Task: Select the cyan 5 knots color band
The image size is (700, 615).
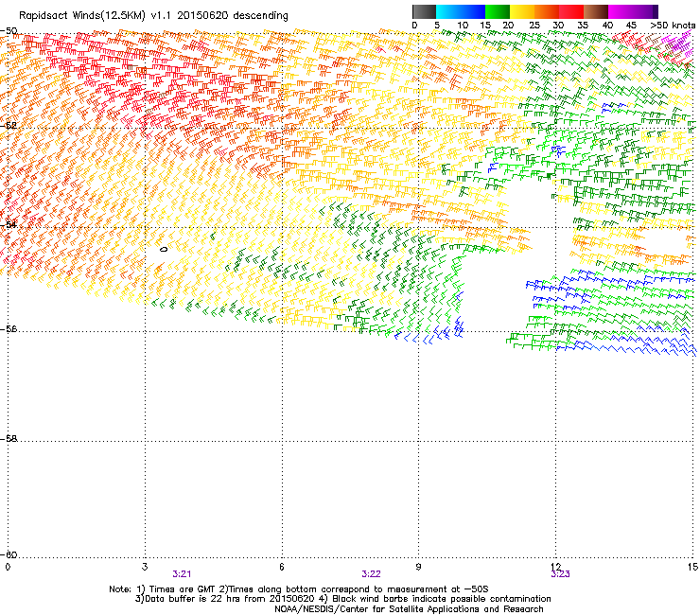Action: click(x=448, y=11)
